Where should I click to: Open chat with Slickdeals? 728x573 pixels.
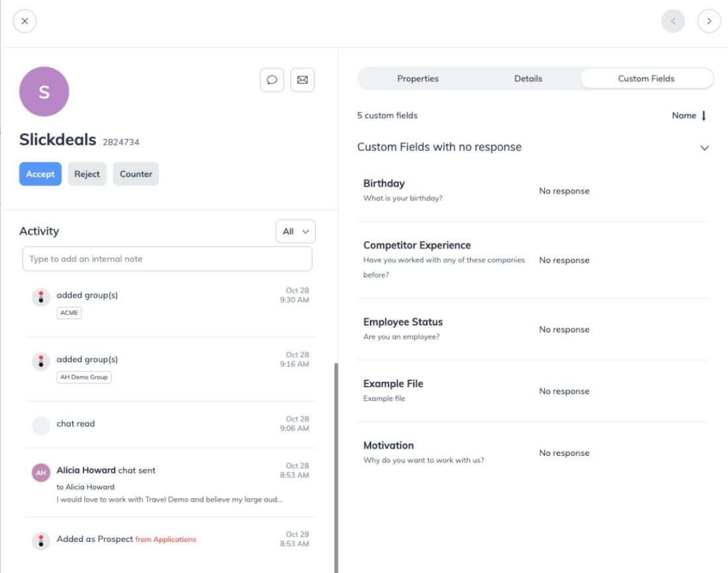pyautogui.click(x=272, y=80)
